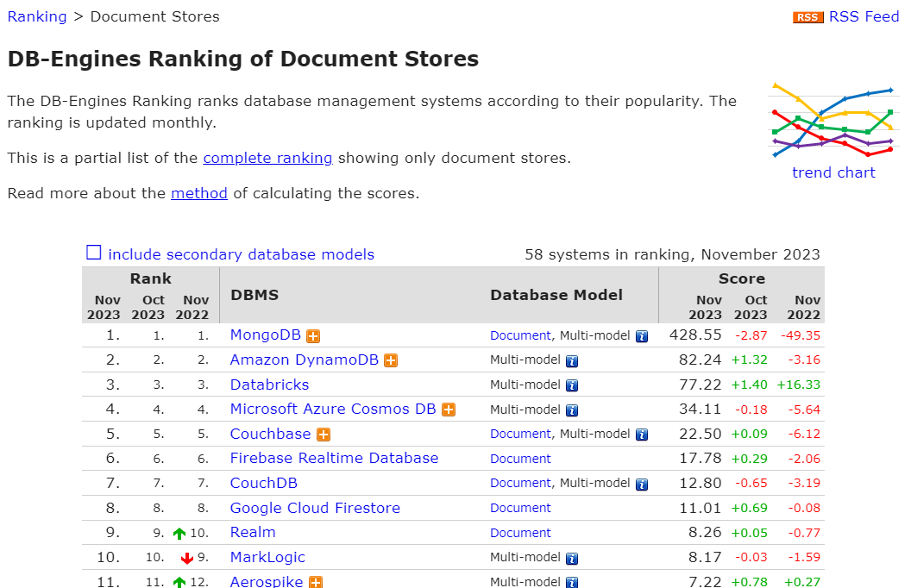The image size is (911, 588).
Task: Open the RSS feed icon
Action: (x=807, y=17)
